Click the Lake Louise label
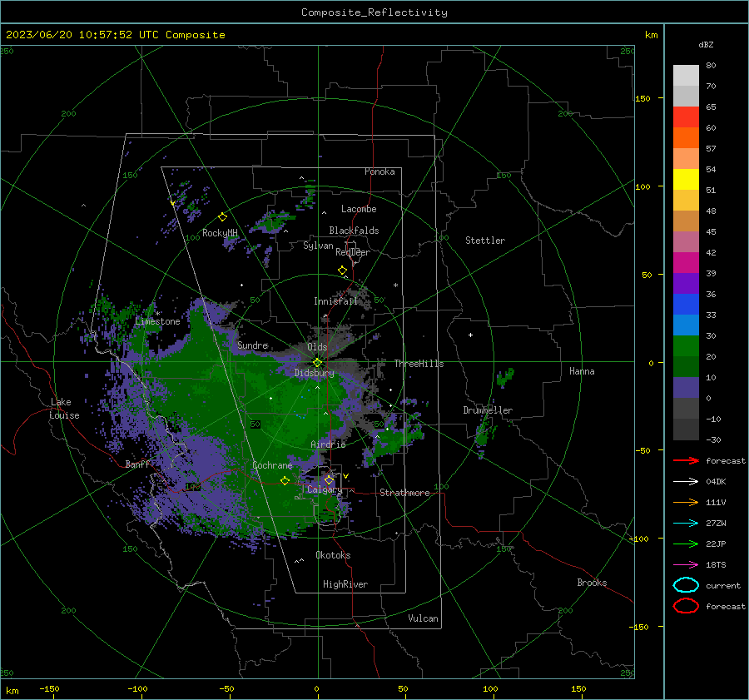Image resolution: width=749 pixels, height=700 pixels. 65,409
